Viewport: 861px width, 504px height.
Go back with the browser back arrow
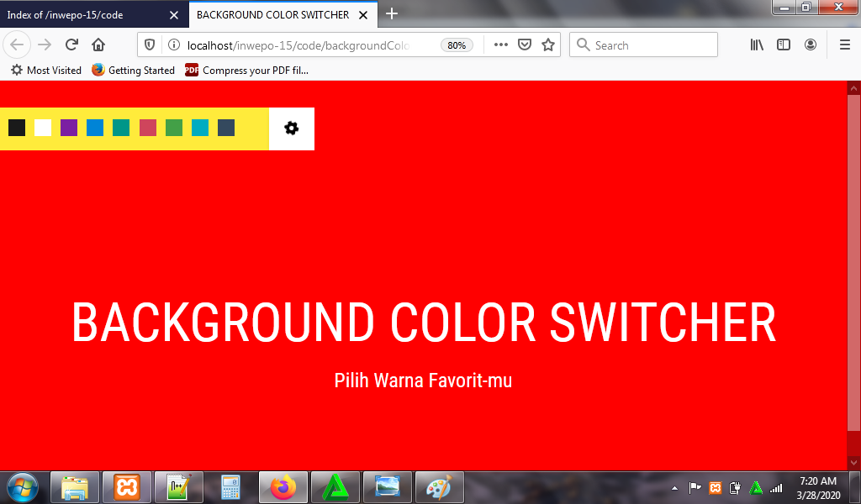click(17, 45)
